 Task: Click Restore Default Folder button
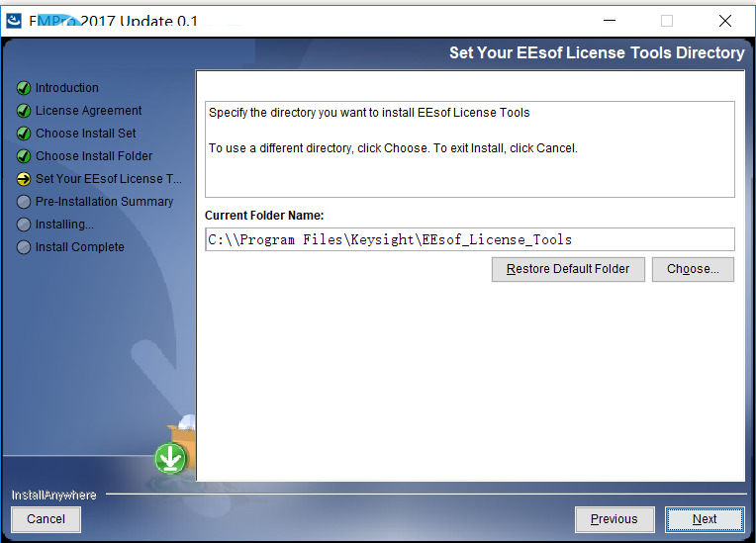click(568, 269)
